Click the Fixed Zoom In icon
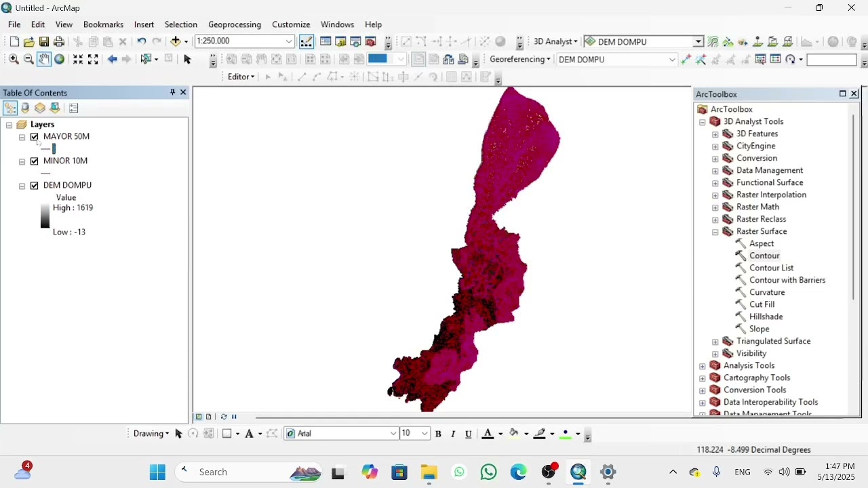The width and height of the screenshot is (868, 488). tap(78, 59)
